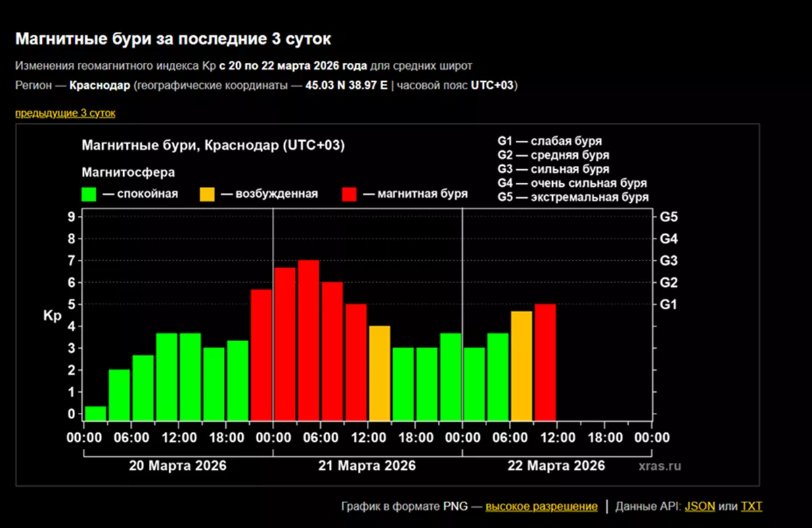Select the tallest red bar on 21 марта
This screenshot has height=528, width=812.
point(308,338)
